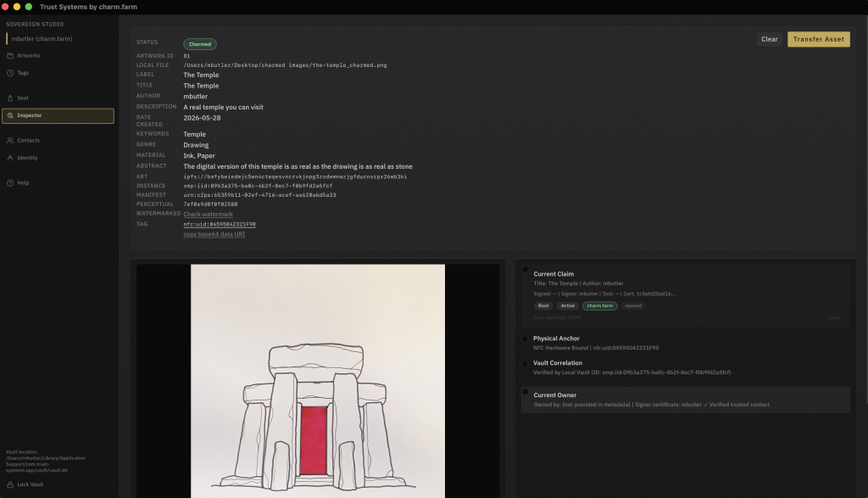Viewport: 868px width, 498px height.
Task: Select the mbutler (charm.farm) studio
Action: pyautogui.click(x=42, y=39)
